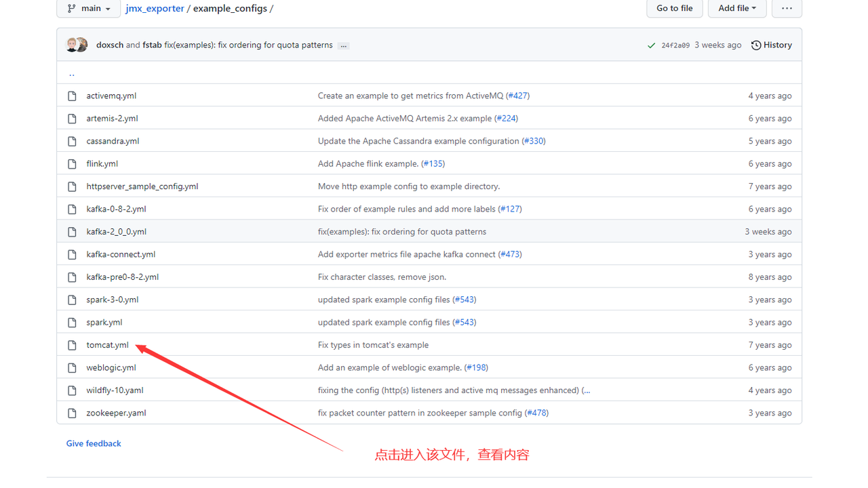This screenshot has height=488, width=868.
Task: Click file icon next to kafka-pre0-8-2.yml
Action: coord(72,277)
